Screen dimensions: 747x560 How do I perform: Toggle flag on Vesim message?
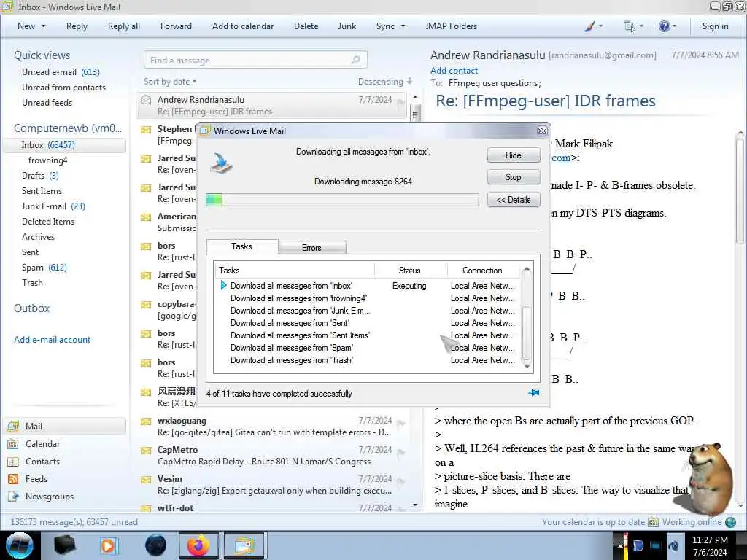(x=400, y=482)
